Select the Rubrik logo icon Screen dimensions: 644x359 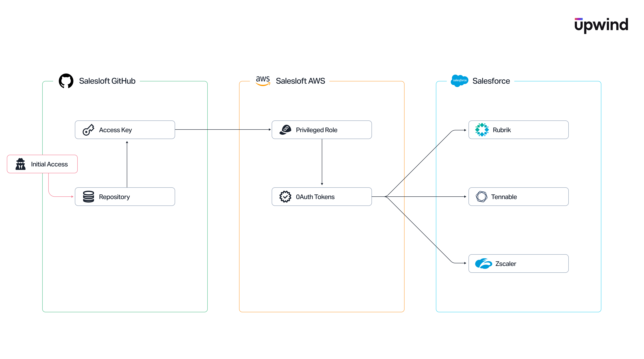point(483,130)
